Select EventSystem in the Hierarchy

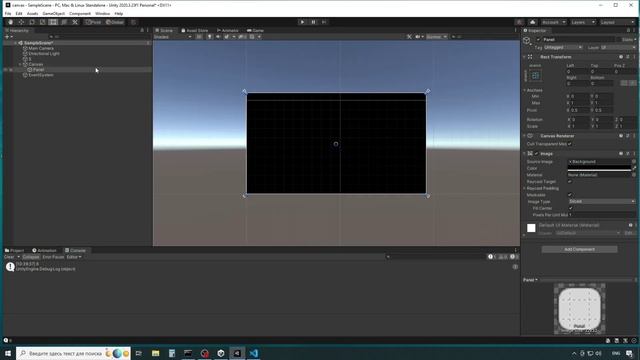coord(40,75)
